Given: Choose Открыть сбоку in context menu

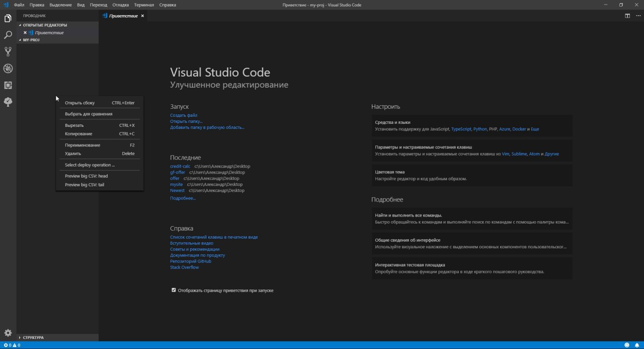Looking at the screenshot, I should (100, 103).
